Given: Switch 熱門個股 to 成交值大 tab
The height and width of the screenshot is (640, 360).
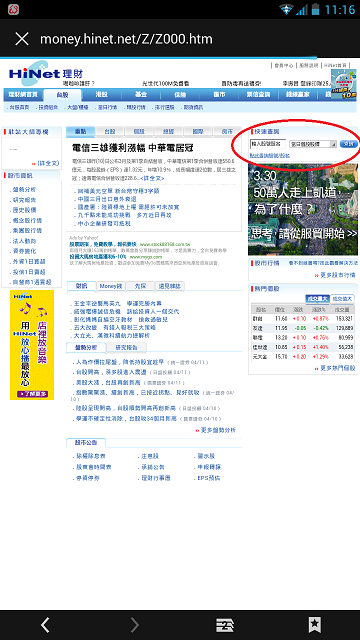Looking at the screenshot, I should (x=342, y=299).
